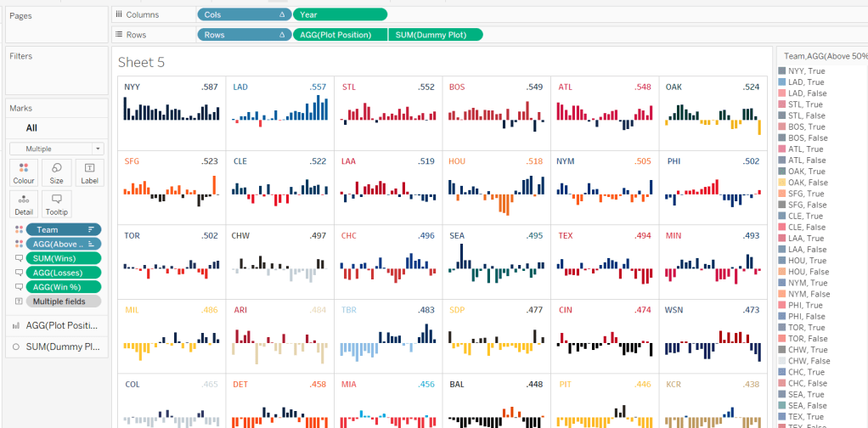Click the Year pill on Columns shelf
The image size is (868, 428).
[340, 14]
